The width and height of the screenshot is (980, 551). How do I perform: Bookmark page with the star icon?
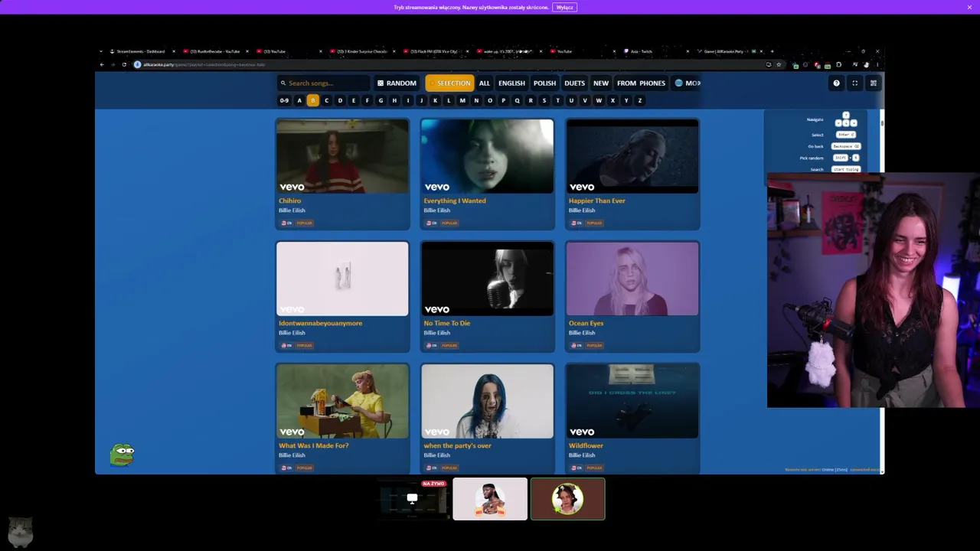(x=779, y=64)
